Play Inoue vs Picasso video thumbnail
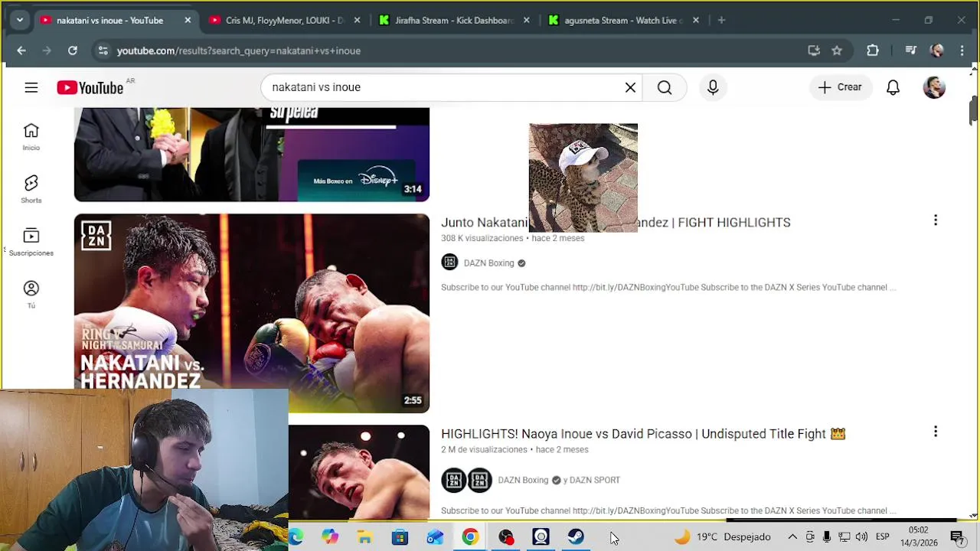Image resolution: width=980 pixels, height=551 pixels. 359,472
